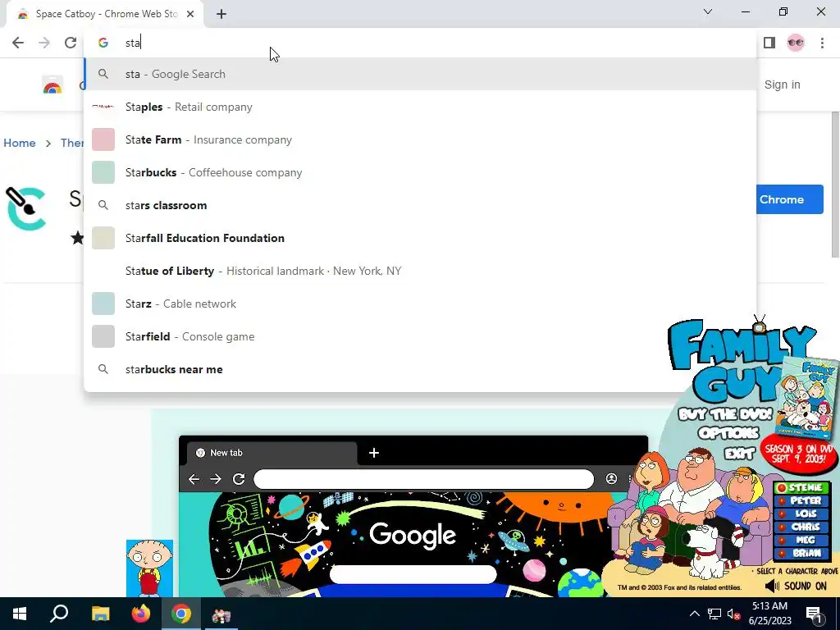Click the Space Catboy extension brush icon
This screenshot has height=630, width=840.
click(25, 208)
